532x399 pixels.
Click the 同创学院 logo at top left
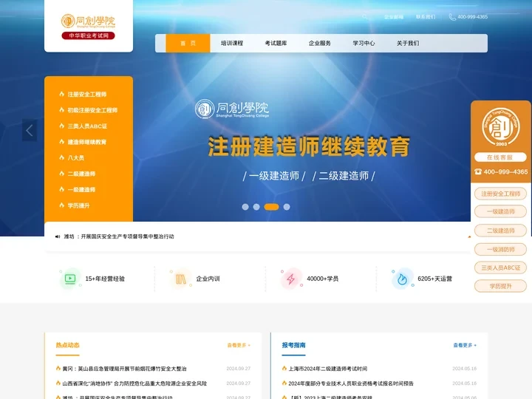pyautogui.click(x=88, y=21)
